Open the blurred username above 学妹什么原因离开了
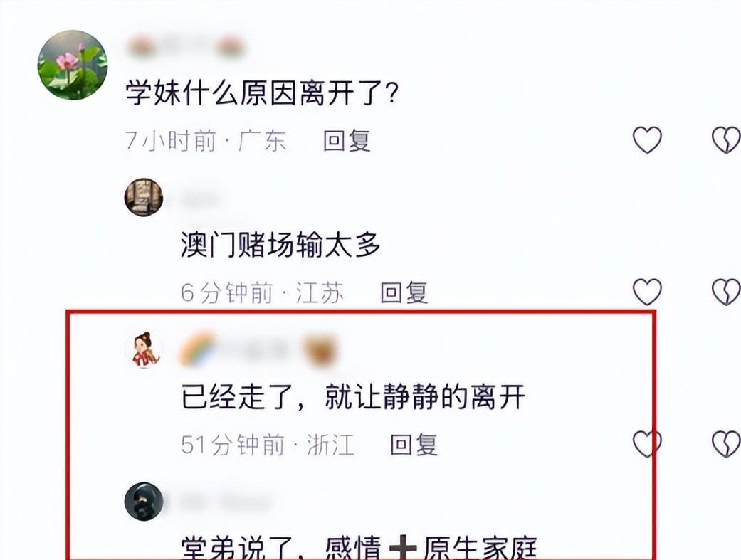Screen dimensions: 741x560 [186, 48]
